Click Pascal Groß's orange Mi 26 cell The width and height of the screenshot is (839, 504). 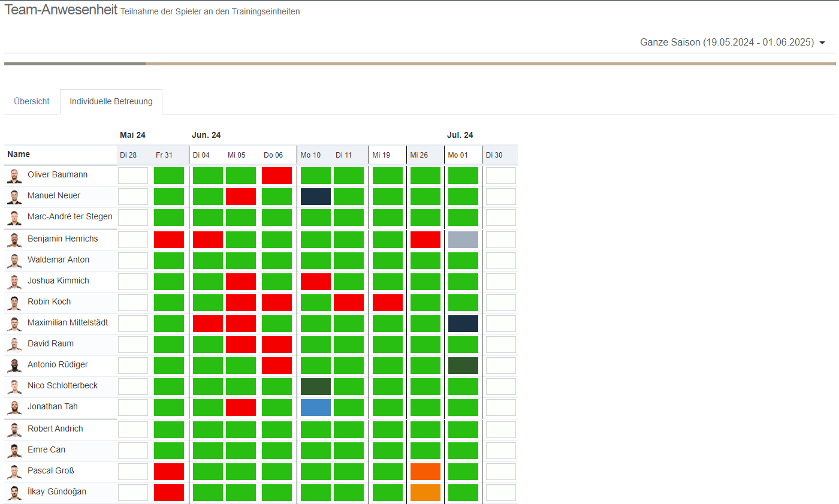425,472
